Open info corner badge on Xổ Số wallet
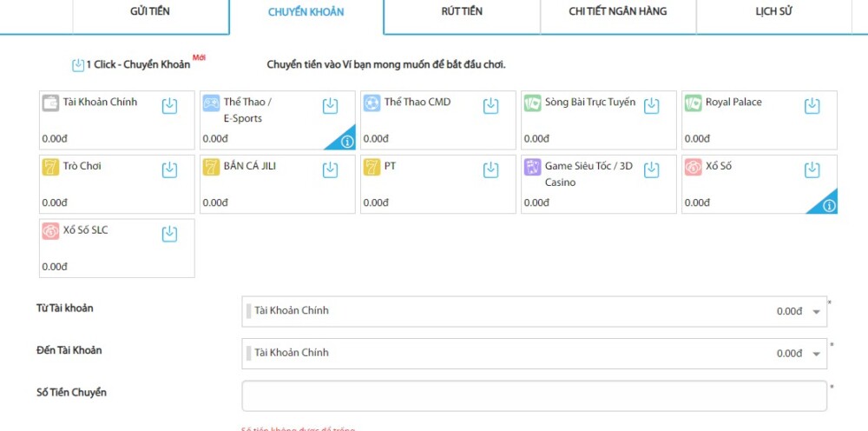The width and height of the screenshot is (868, 431). (828, 206)
